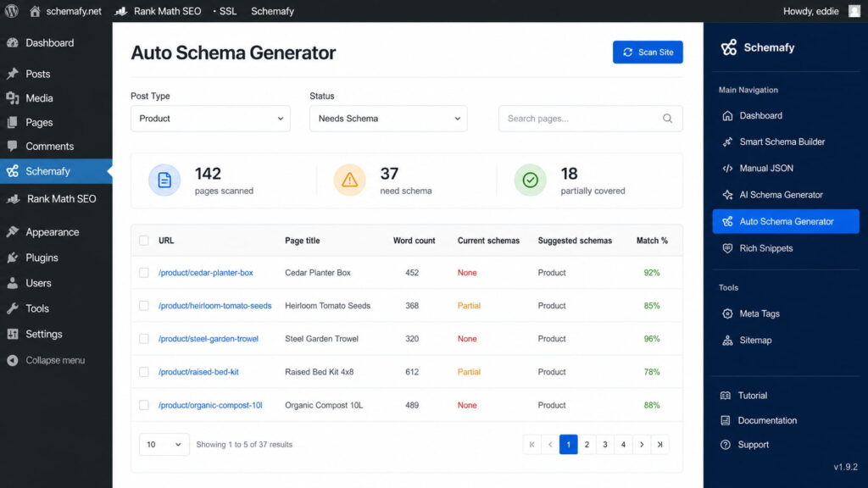Click the Support question mark icon

pos(726,445)
